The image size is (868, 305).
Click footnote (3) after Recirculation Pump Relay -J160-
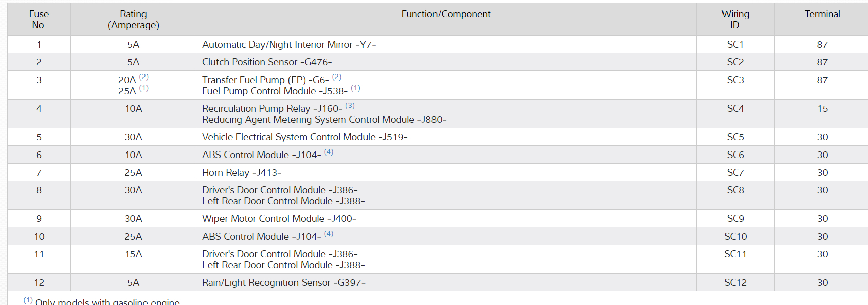pos(350,106)
